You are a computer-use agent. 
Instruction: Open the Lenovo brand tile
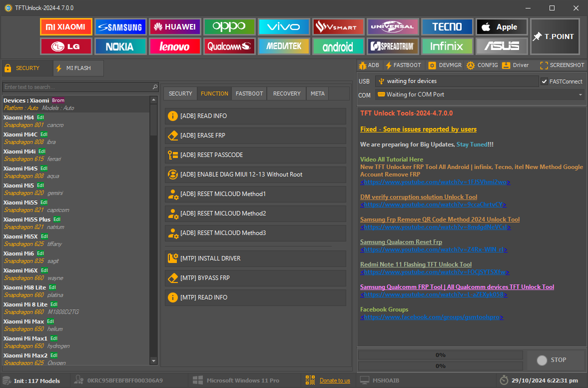175,46
